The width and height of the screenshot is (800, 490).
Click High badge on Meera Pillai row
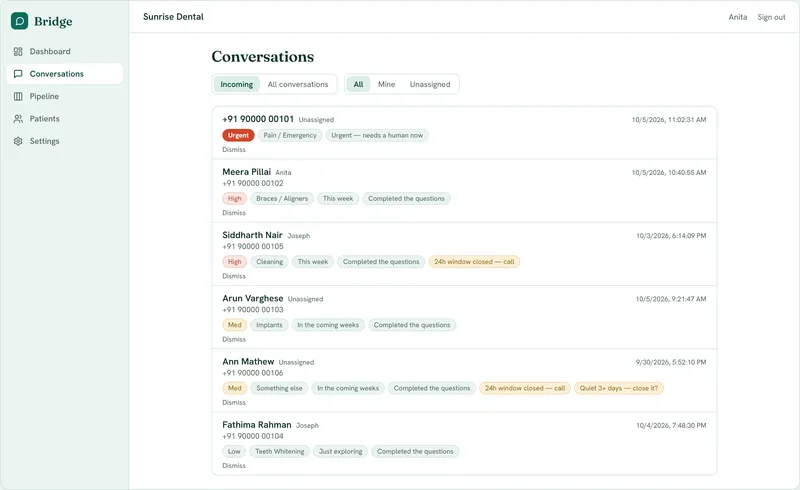click(x=235, y=199)
